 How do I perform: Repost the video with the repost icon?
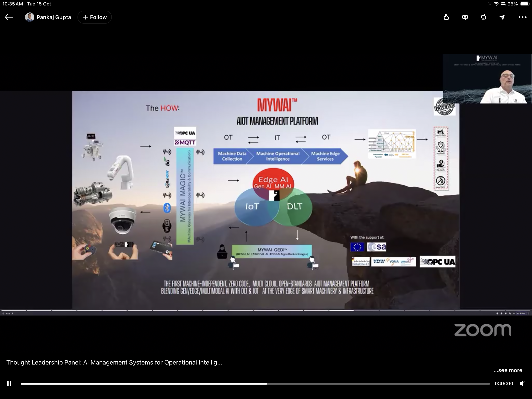[x=484, y=17]
